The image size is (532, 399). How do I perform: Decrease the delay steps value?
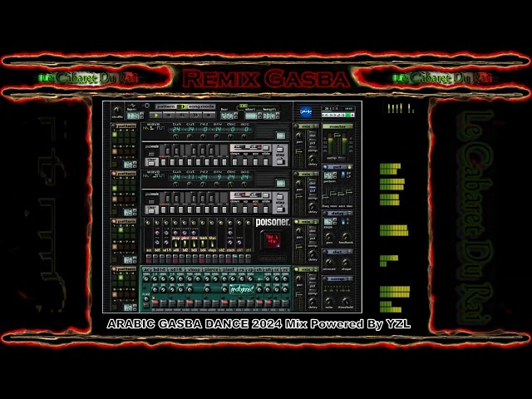335,224
